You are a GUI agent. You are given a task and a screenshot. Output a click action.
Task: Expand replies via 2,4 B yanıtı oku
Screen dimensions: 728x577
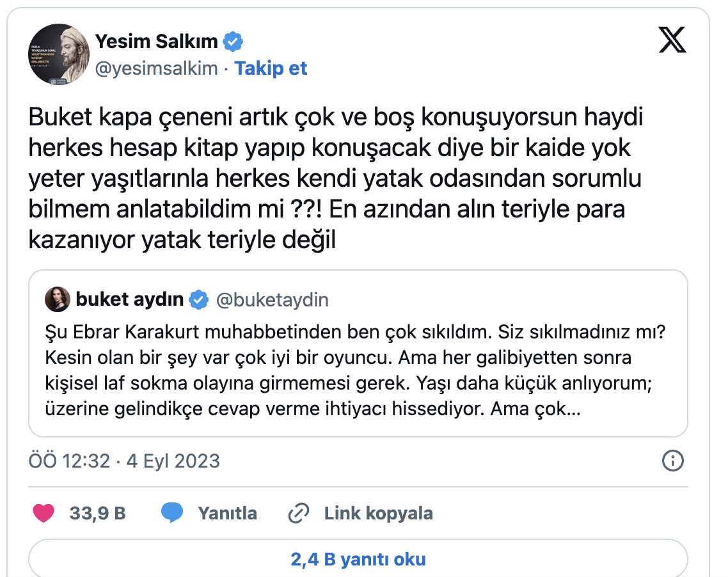358,559
